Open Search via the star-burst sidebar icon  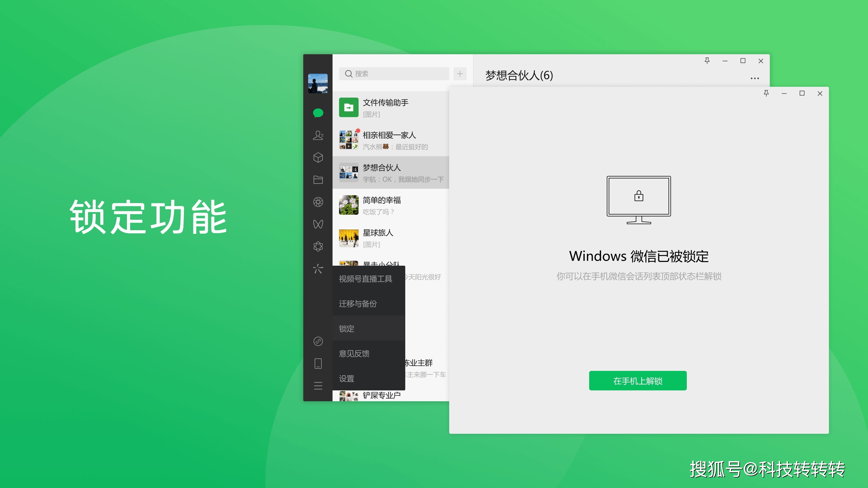tap(318, 268)
